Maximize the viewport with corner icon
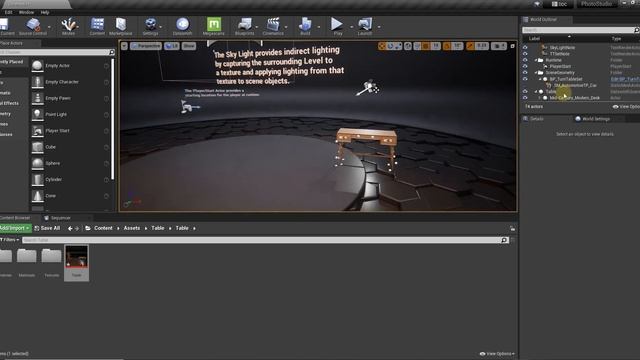 pyautogui.click(x=513, y=46)
